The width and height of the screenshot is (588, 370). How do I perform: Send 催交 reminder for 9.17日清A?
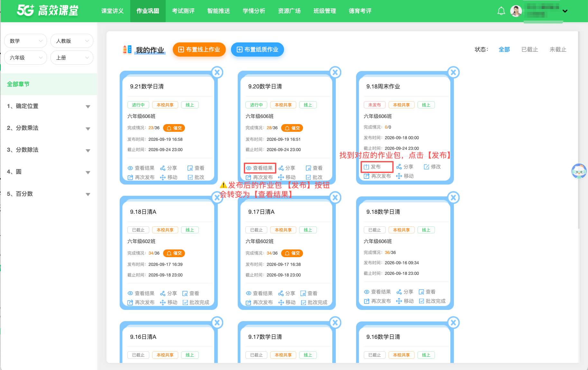point(292,253)
